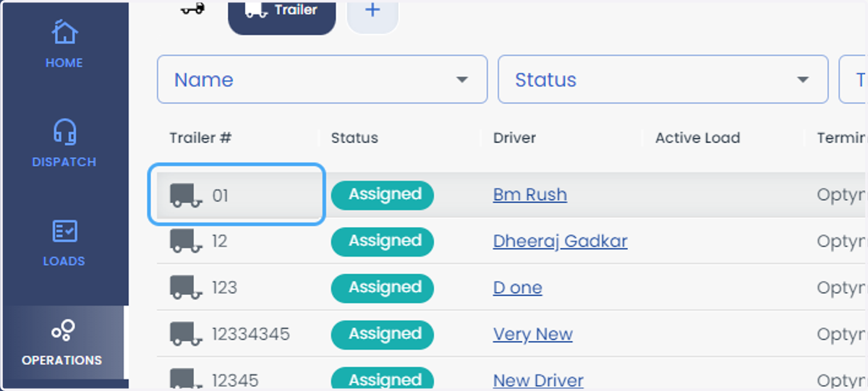Click Assigned badge for trailer 12
The height and width of the screenshot is (391, 868).
383,241
